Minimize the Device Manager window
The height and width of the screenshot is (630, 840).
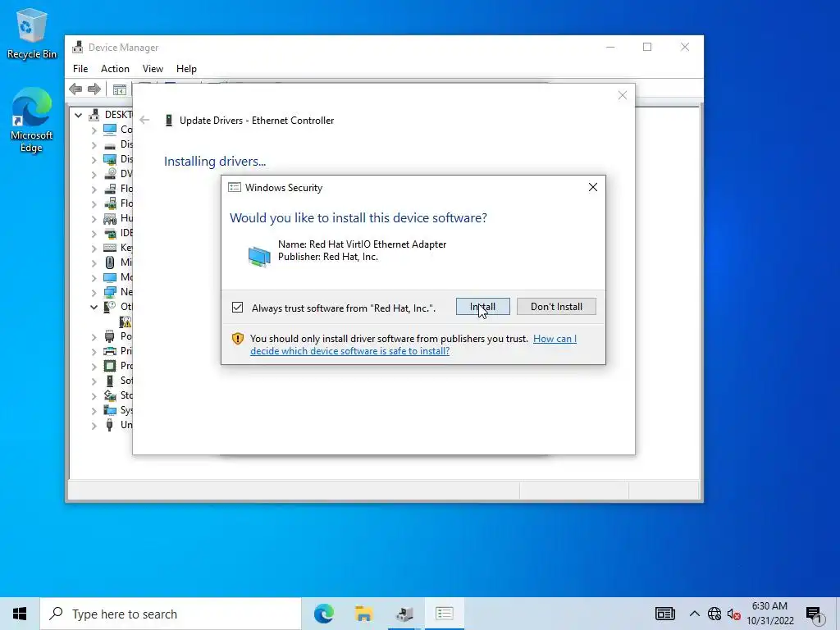pyautogui.click(x=610, y=47)
